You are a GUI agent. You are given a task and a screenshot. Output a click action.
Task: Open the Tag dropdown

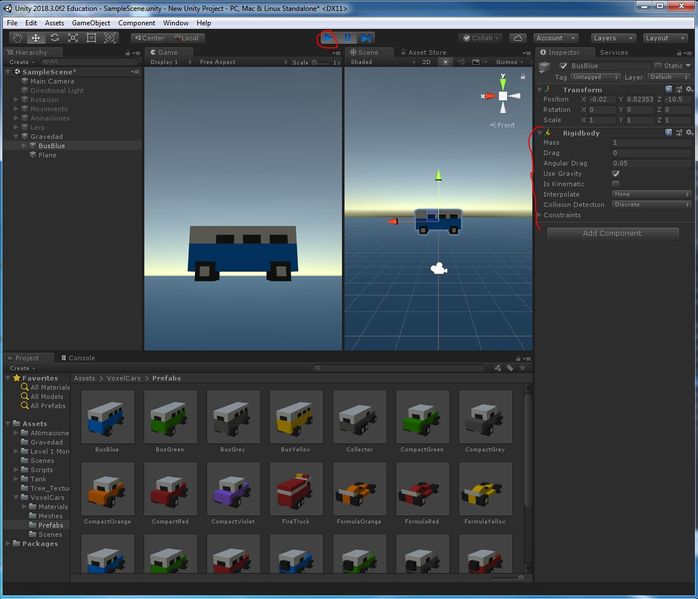(596, 77)
